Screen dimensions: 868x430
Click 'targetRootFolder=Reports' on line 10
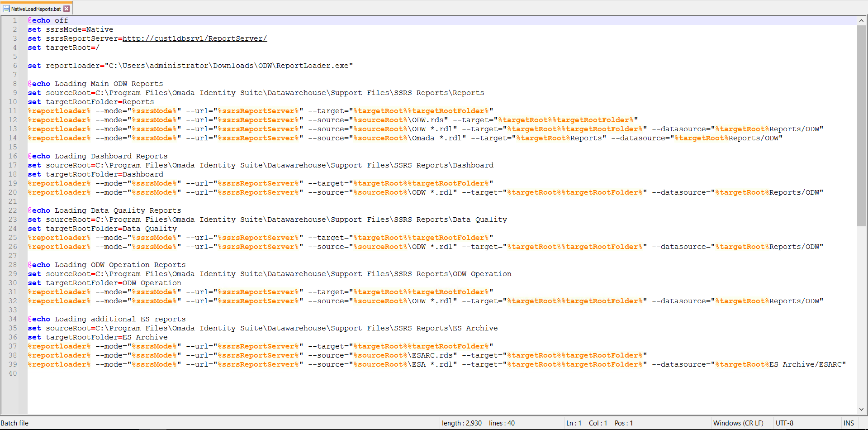click(x=100, y=102)
